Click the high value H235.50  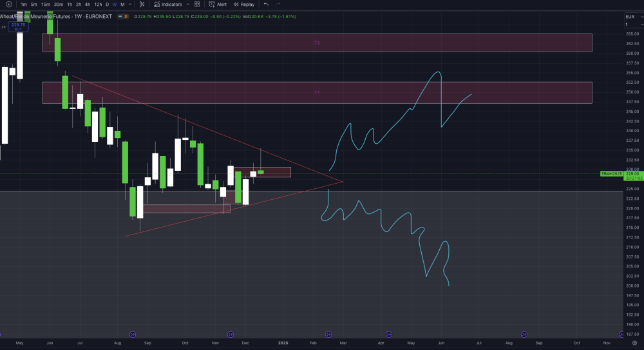(162, 17)
